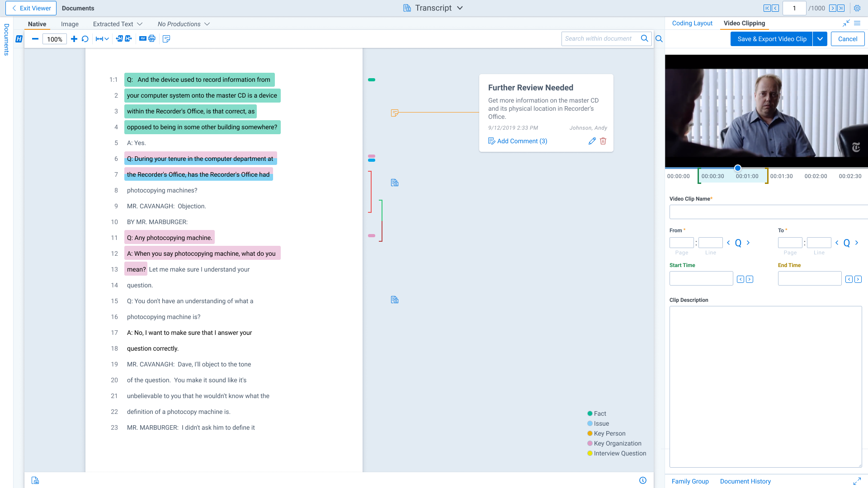This screenshot has height=488, width=868.
Task: Click the From Page field
Action: pyautogui.click(x=681, y=243)
